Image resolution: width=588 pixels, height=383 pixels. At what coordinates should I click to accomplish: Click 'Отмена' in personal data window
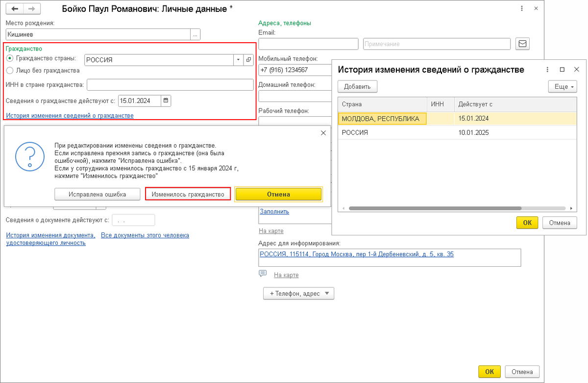click(522, 371)
